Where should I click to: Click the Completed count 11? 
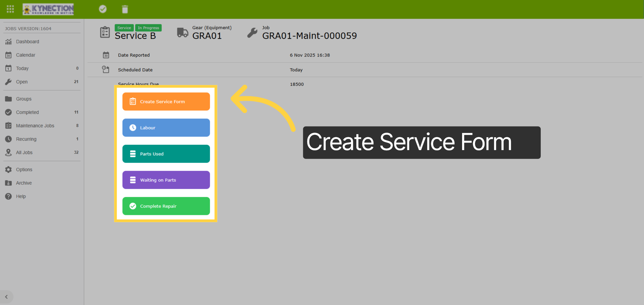click(x=76, y=112)
